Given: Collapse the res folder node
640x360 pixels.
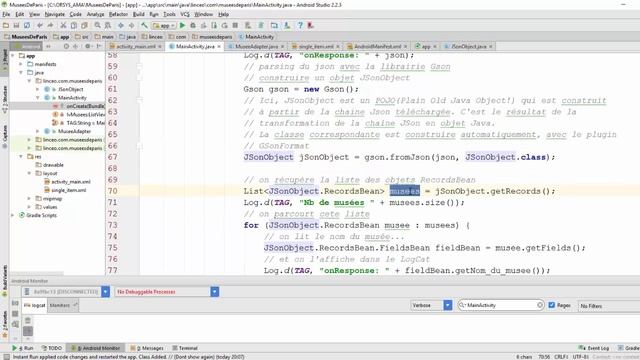Looking at the screenshot, I should [x=21, y=156].
